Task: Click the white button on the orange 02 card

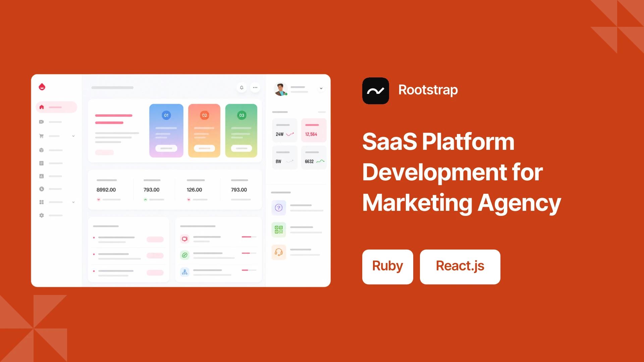Action: pyautogui.click(x=204, y=148)
